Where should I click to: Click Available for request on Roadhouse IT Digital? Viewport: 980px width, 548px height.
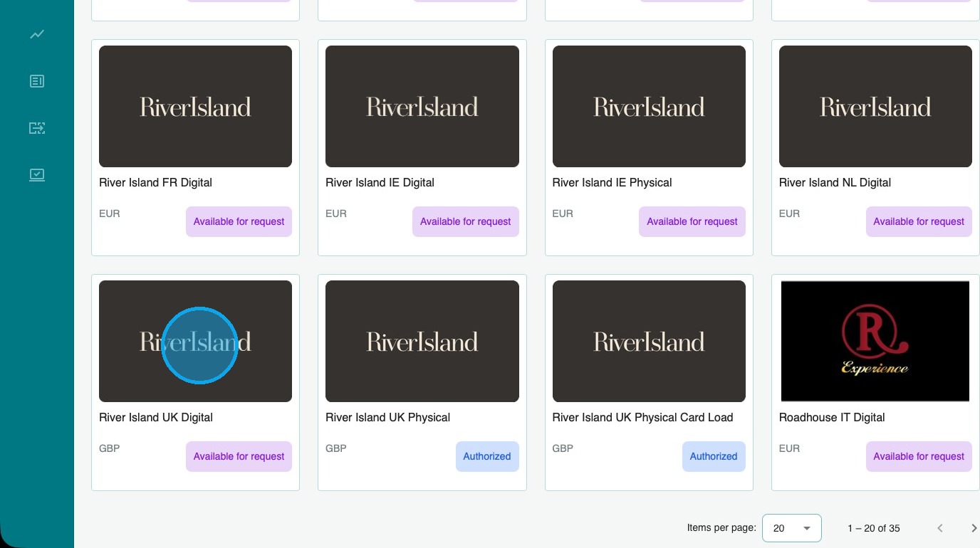(x=919, y=456)
